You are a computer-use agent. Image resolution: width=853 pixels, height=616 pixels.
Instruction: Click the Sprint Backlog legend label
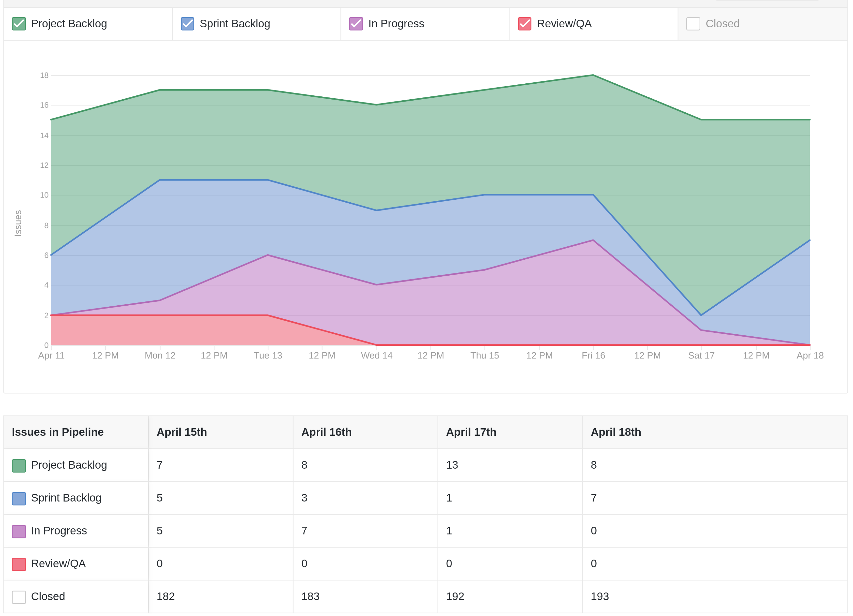click(235, 24)
